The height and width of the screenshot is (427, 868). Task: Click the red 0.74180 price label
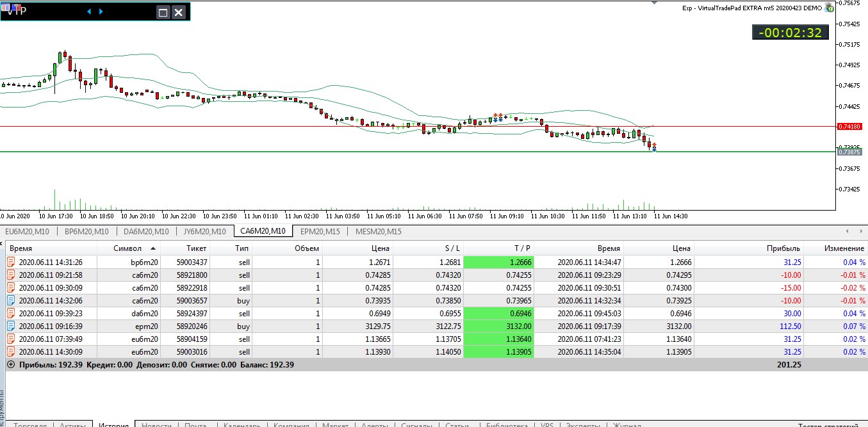[x=849, y=127]
